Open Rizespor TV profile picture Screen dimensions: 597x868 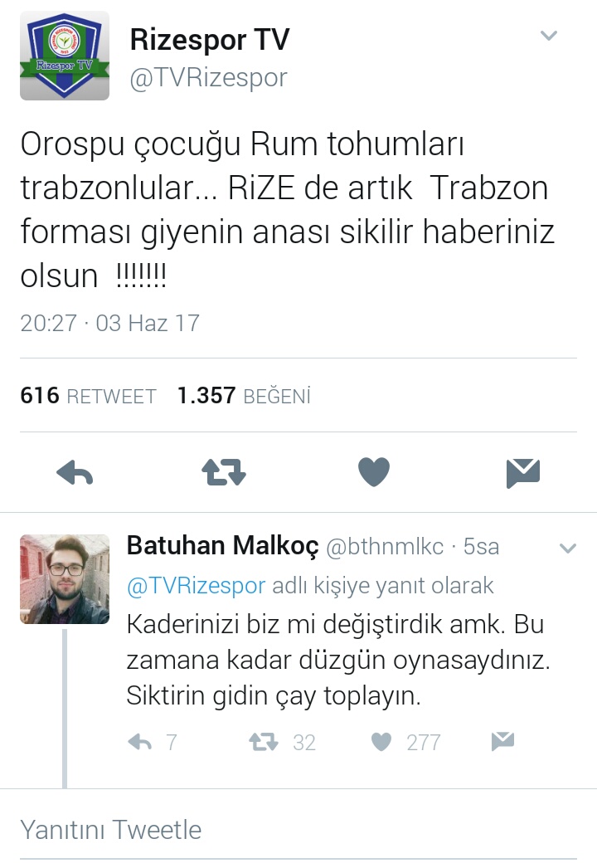point(65,56)
